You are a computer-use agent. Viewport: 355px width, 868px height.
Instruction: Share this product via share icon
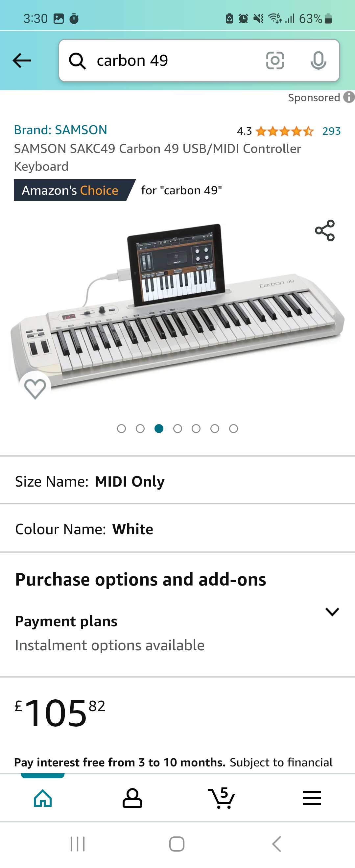[325, 230]
